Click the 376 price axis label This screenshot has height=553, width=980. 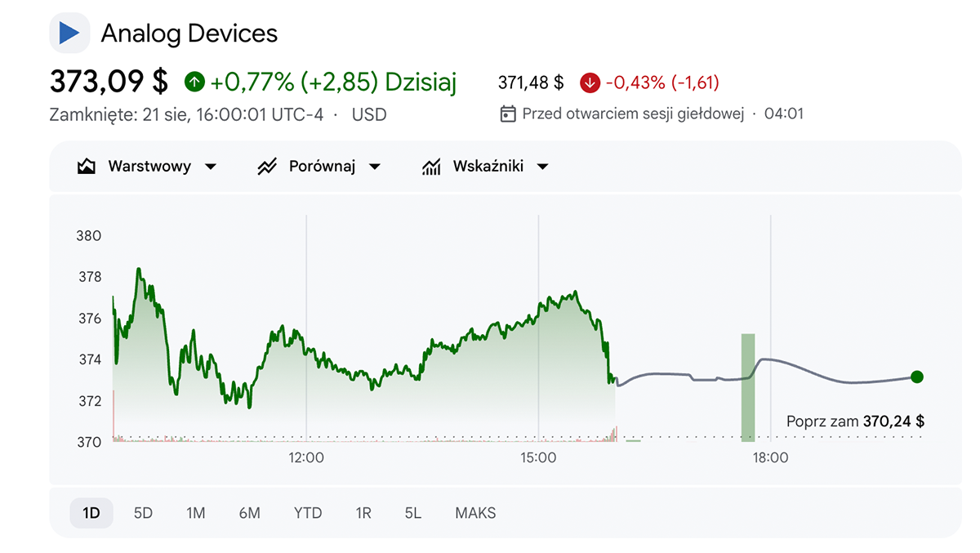[x=88, y=319]
